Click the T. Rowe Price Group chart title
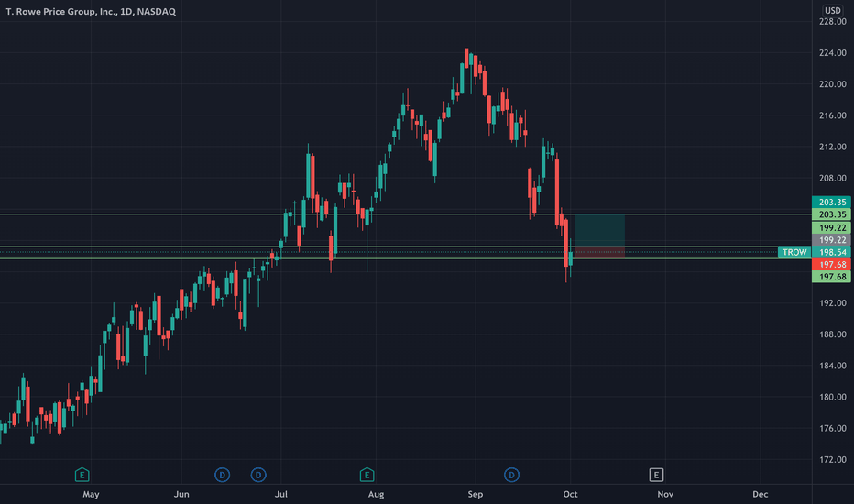Screen dimensions: 854x504 click(91, 11)
